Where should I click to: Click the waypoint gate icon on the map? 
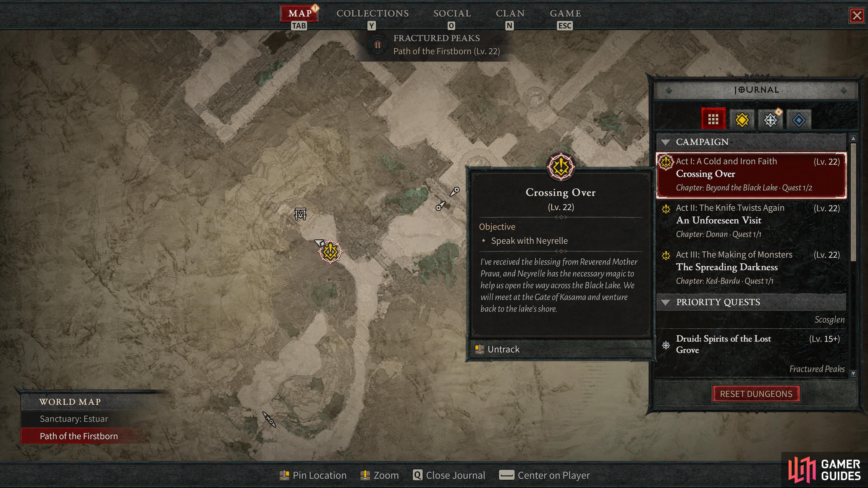[300, 213]
